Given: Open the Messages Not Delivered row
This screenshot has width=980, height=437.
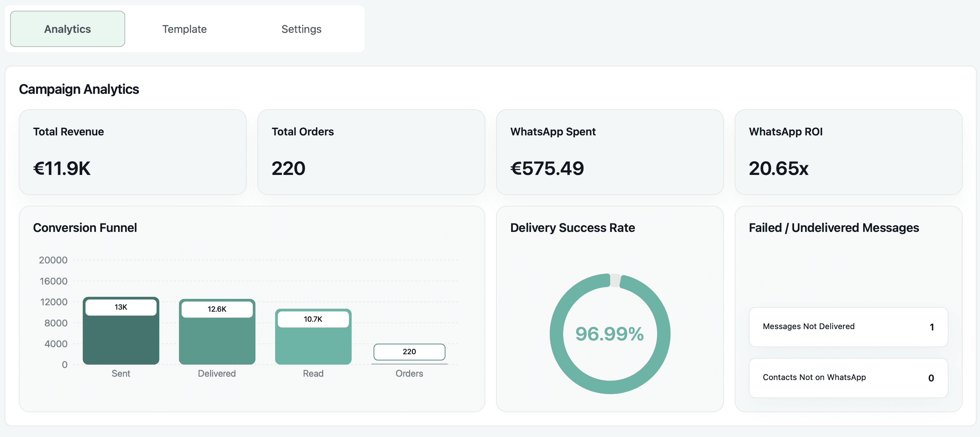Looking at the screenshot, I should tap(848, 326).
